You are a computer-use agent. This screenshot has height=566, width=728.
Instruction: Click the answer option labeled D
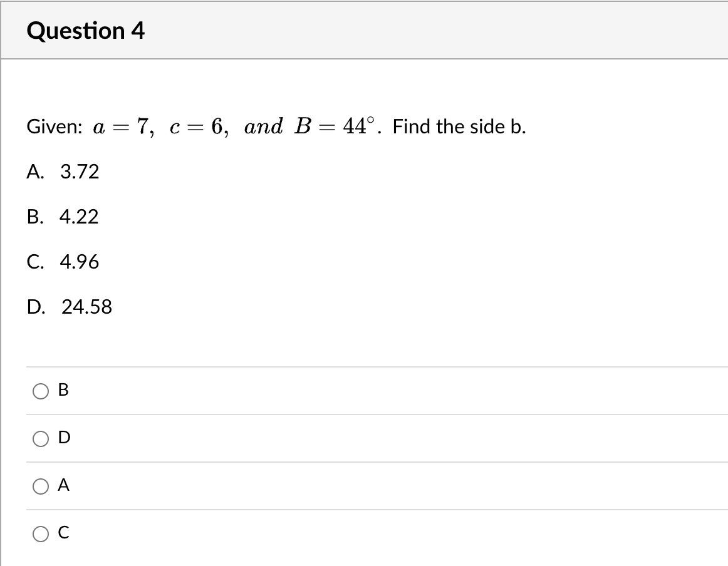pyautogui.click(x=62, y=438)
